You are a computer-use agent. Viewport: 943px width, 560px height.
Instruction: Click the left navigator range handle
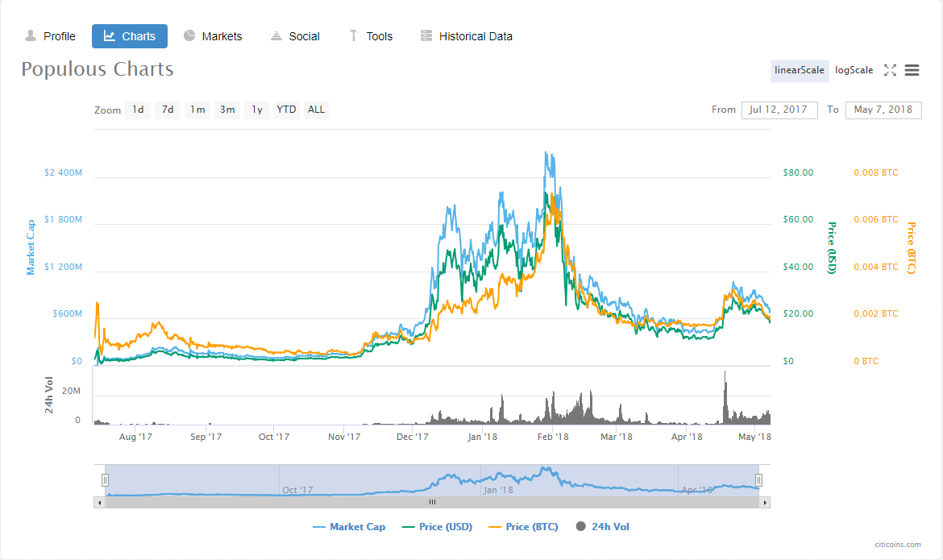(105, 480)
